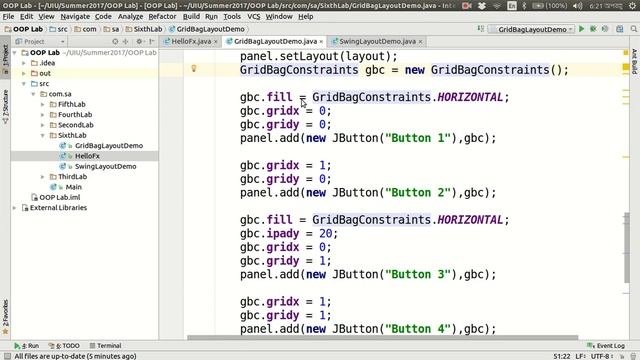Start Debug with the bug icon
The height and width of the screenshot is (360, 640).
click(x=593, y=29)
